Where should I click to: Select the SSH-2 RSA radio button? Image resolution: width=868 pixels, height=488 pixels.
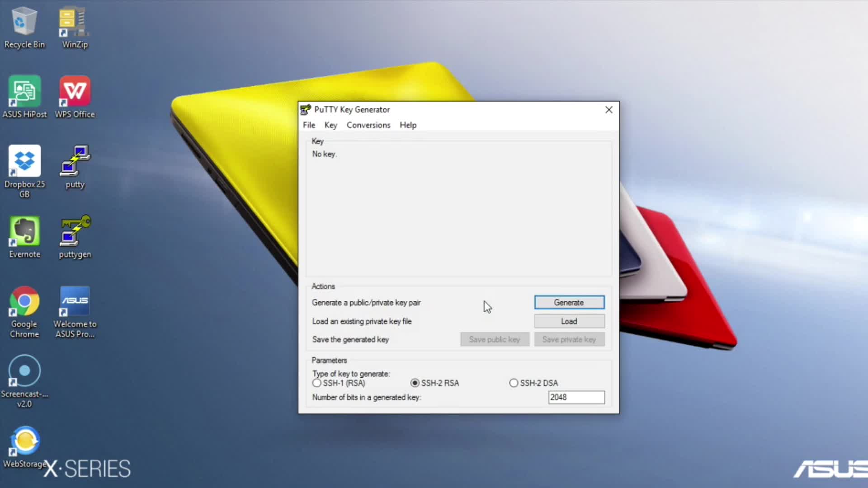(415, 383)
